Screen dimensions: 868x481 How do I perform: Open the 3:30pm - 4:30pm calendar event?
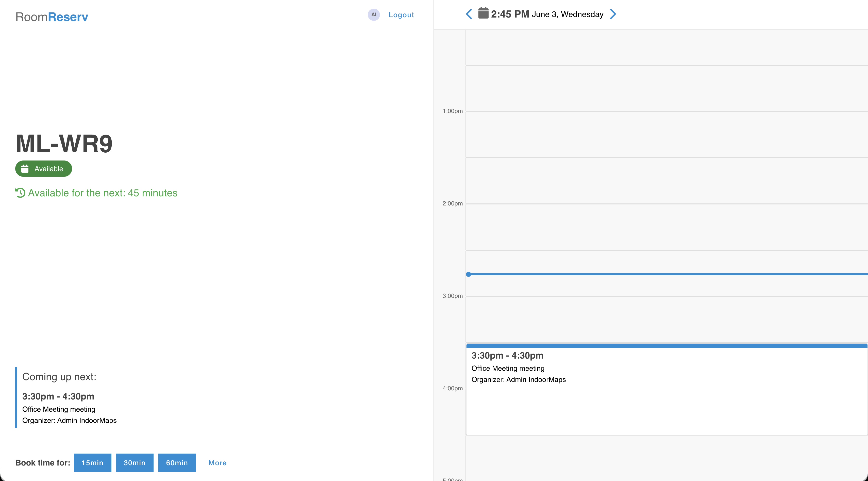(x=666, y=389)
